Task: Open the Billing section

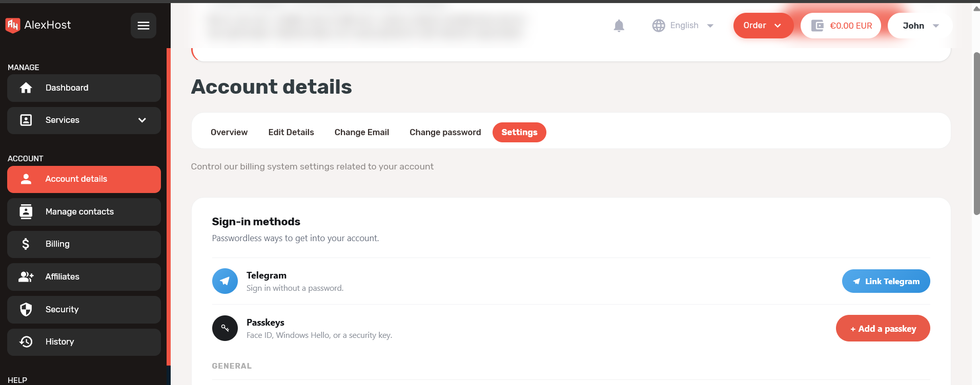Action: [84, 244]
